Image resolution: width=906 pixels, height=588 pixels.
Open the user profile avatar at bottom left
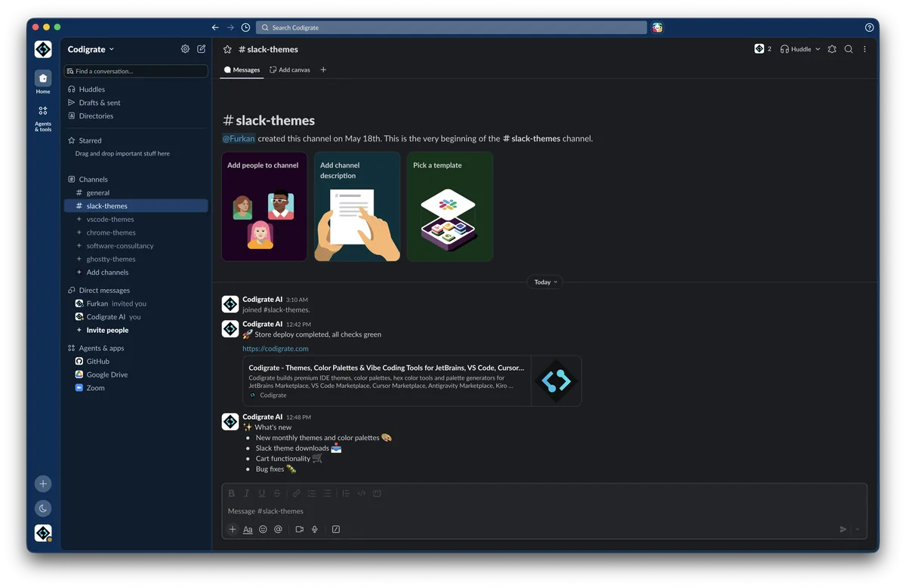coord(43,533)
